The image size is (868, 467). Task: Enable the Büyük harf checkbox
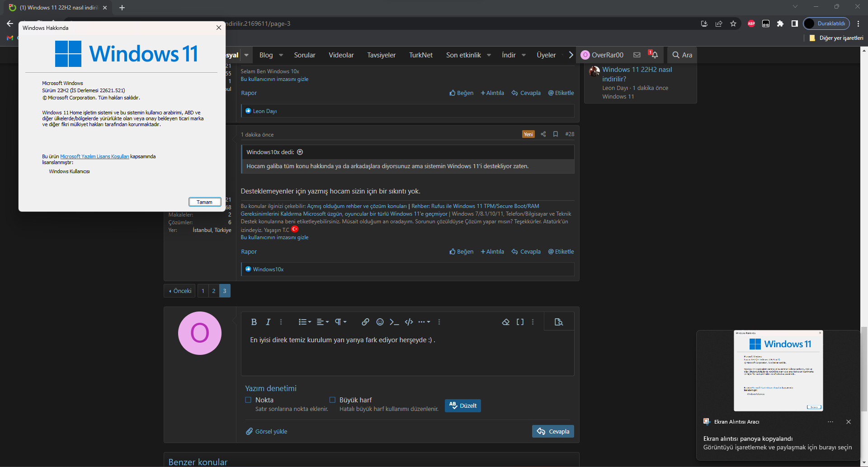click(x=332, y=400)
